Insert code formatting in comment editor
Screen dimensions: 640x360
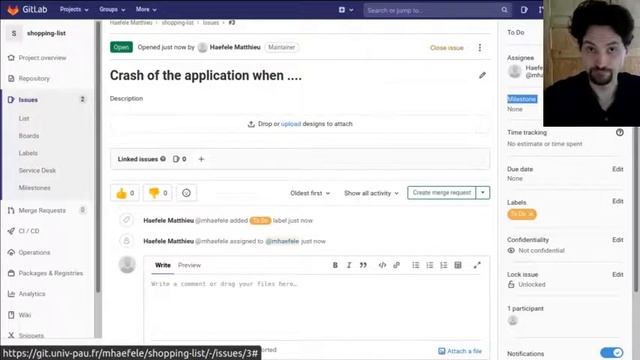pos(382,265)
